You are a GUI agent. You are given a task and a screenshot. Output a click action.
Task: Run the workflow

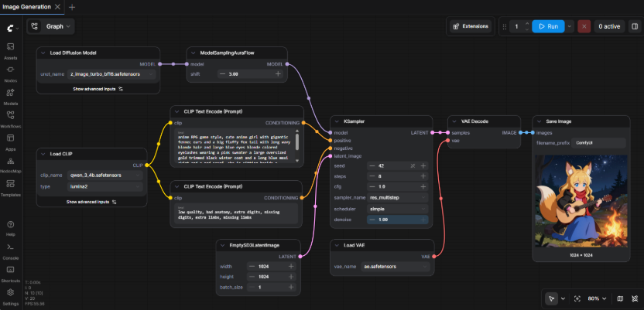548,26
